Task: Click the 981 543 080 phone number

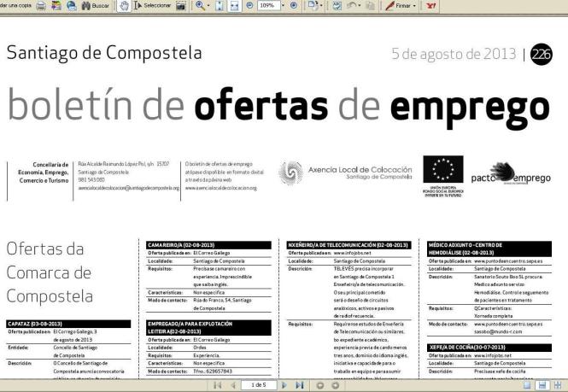Action: click(x=91, y=180)
